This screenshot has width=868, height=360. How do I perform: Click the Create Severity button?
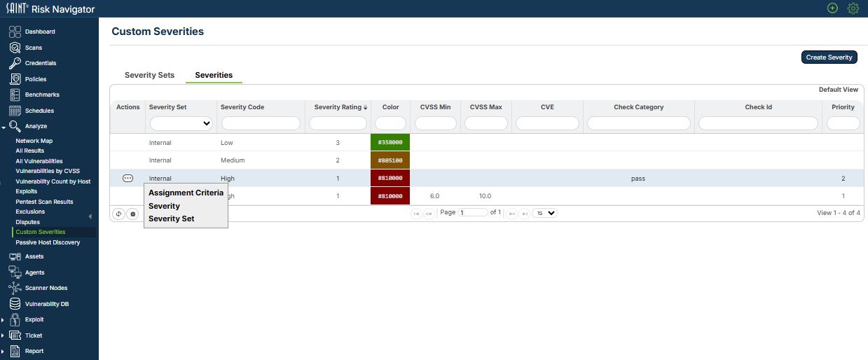coord(829,57)
